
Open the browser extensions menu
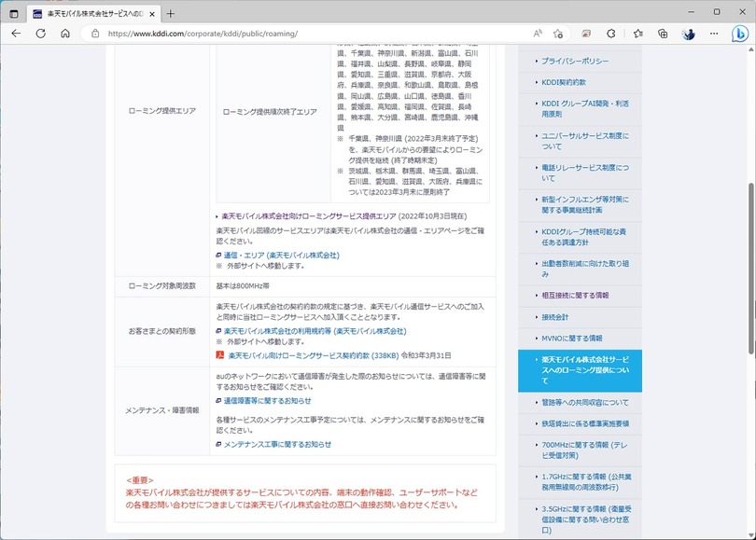[611, 34]
